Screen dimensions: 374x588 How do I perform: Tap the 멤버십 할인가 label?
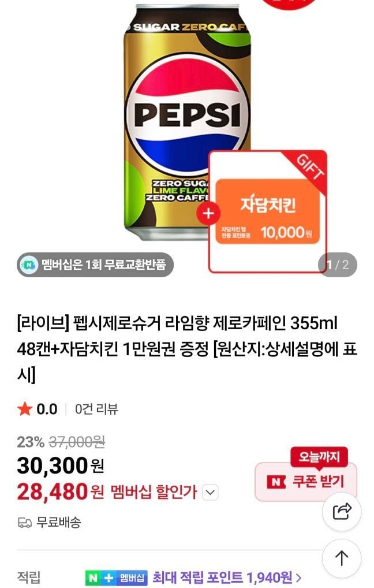click(154, 492)
